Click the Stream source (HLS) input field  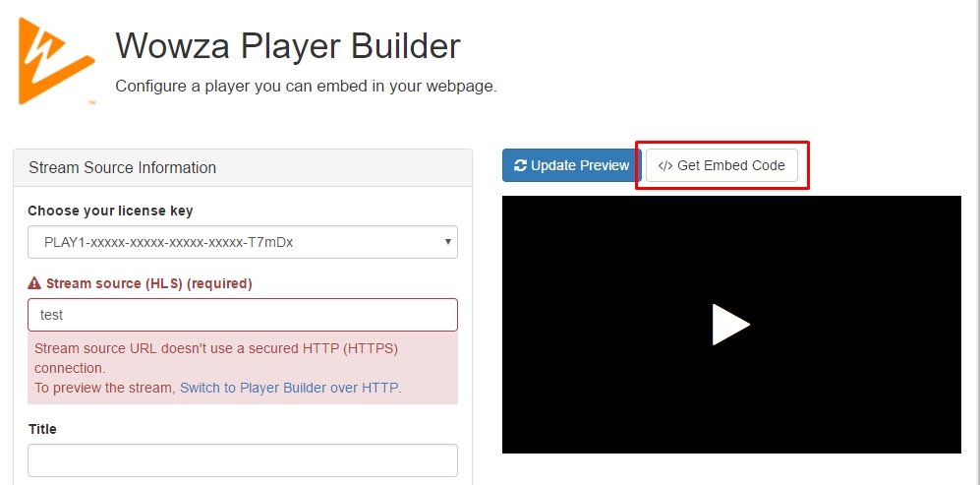243,315
